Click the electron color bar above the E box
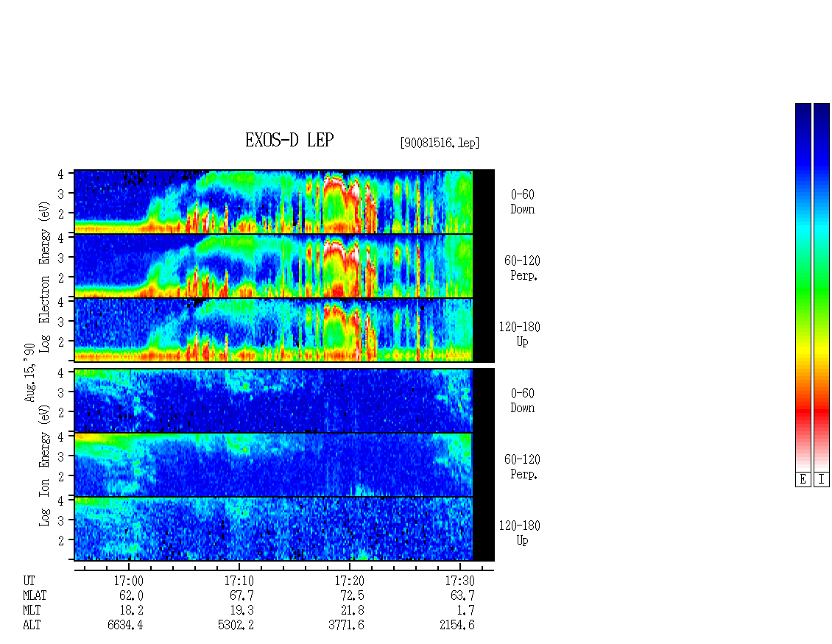The width and height of the screenshot is (832, 644). tap(803, 287)
